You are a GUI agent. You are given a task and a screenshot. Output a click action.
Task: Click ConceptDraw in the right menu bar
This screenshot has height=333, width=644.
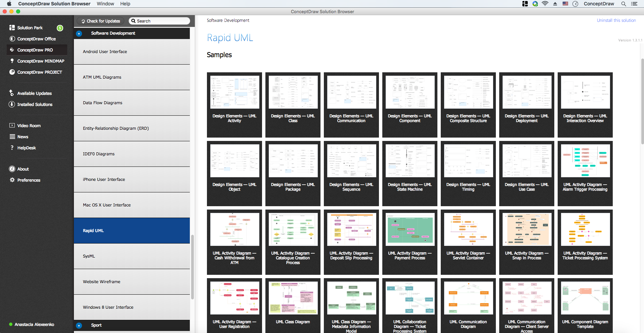pos(599,4)
